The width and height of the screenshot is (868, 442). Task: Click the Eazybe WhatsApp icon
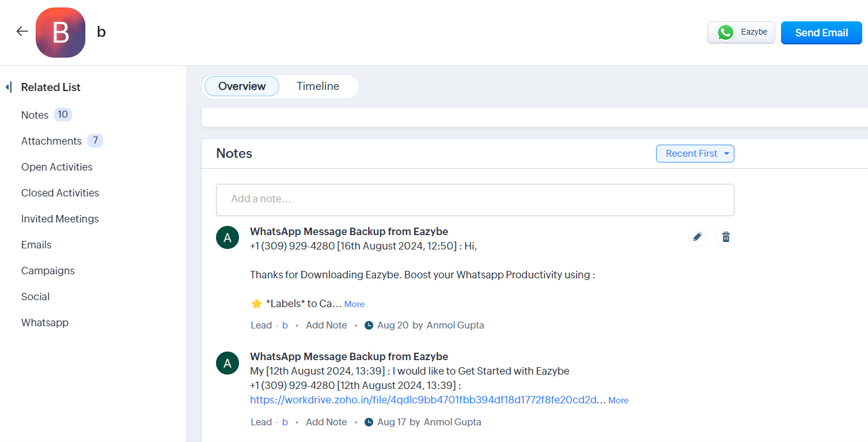[725, 32]
